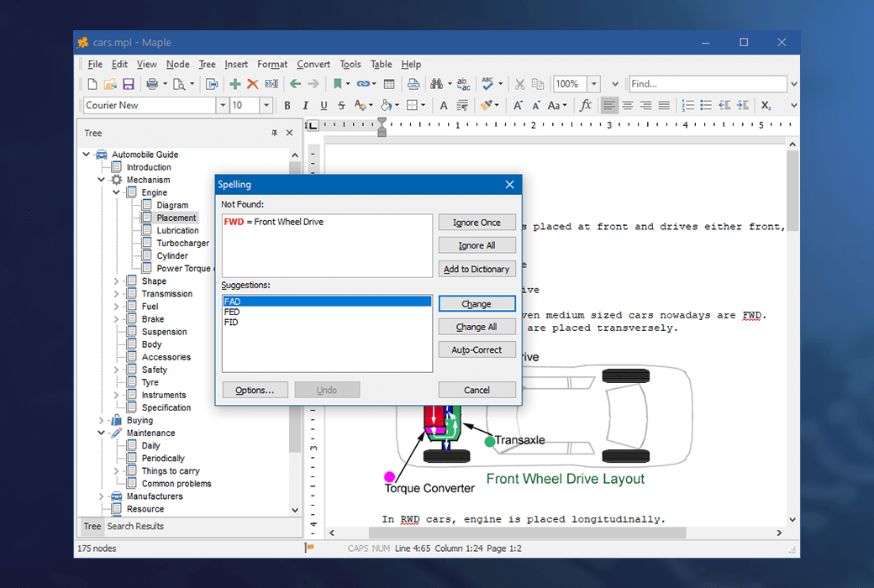Screen dimensions: 874x588
Task: Toggle strikethrough formatting
Action: tap(342, 105)
